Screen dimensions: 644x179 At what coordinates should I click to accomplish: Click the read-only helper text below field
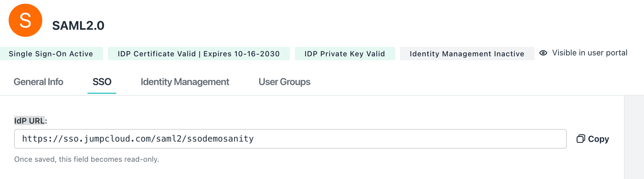[87, 159]
